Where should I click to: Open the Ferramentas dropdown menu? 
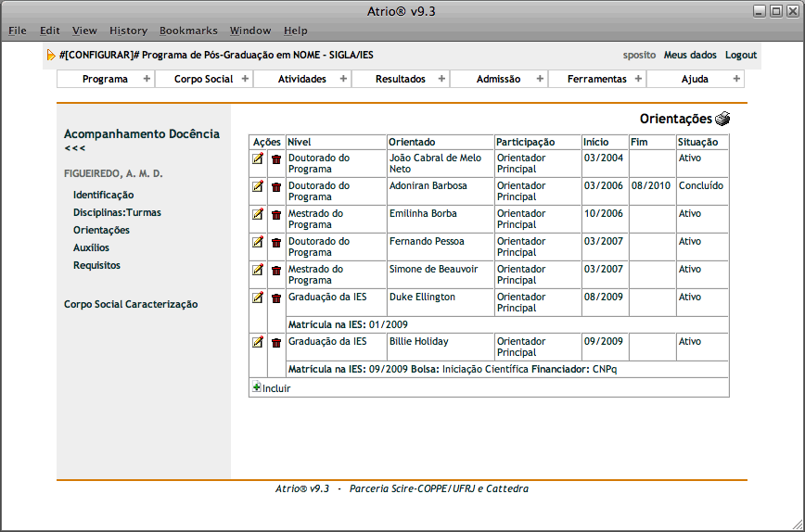(596, 79)
